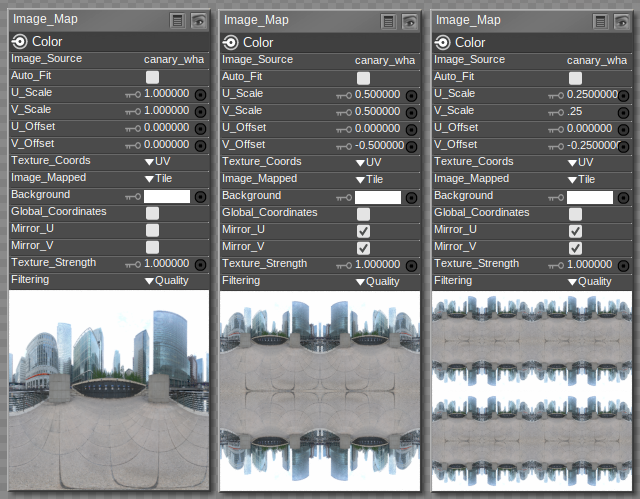Enable Global_Coordinates checkbox in the middle panel

pos(363,214)
